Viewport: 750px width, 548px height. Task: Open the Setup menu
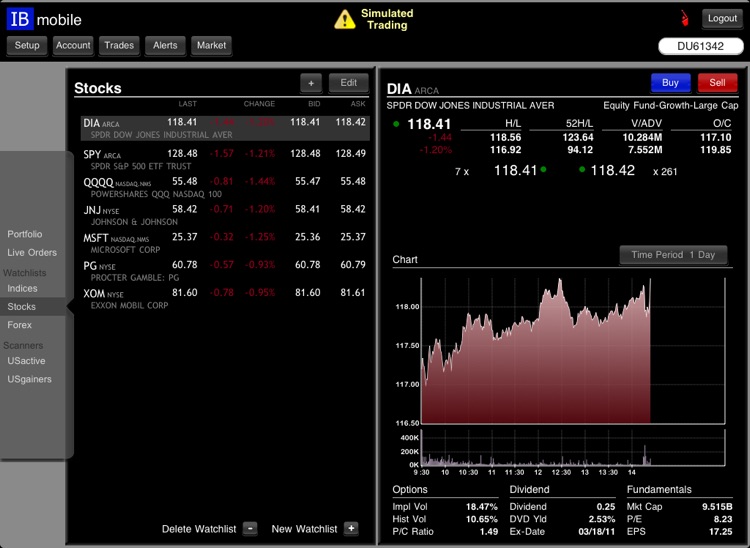[27, 45]
